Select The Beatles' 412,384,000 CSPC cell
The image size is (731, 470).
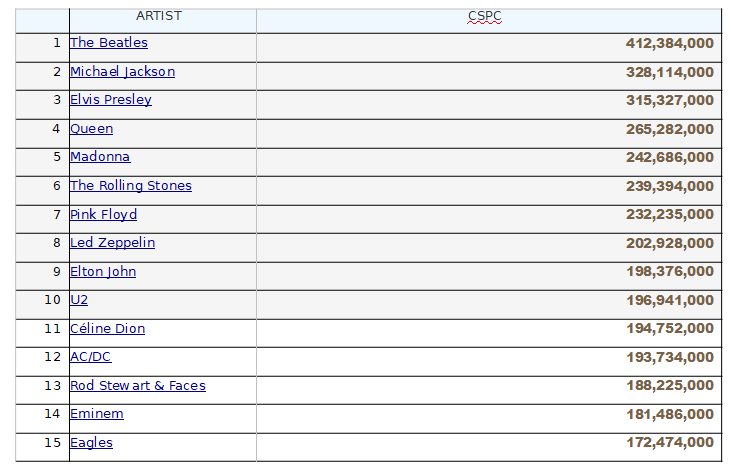point(669,43)
